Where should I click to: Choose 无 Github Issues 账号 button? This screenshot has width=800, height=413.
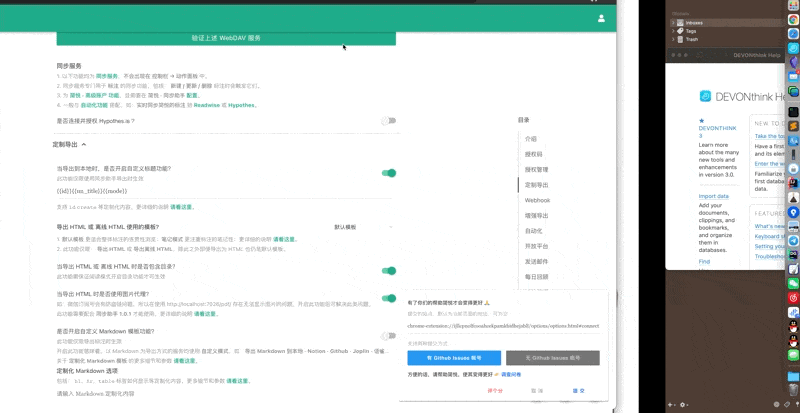click(553, 358)
